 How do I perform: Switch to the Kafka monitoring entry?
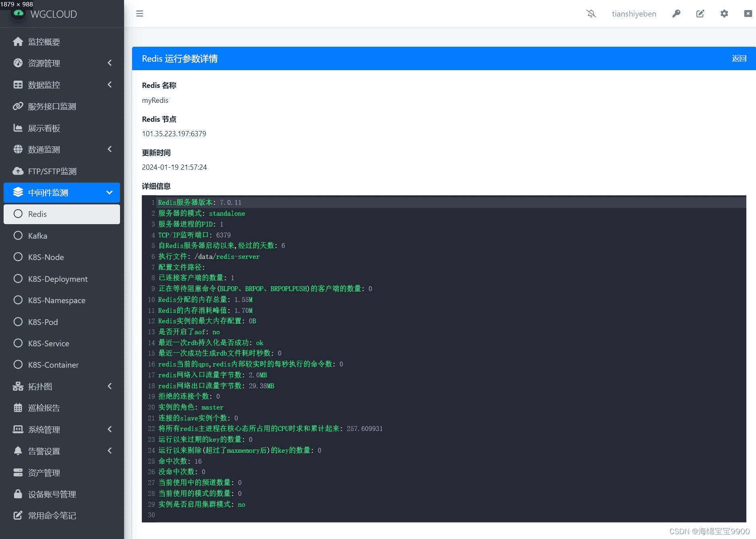pyautogui.click(x=37, y=235)
